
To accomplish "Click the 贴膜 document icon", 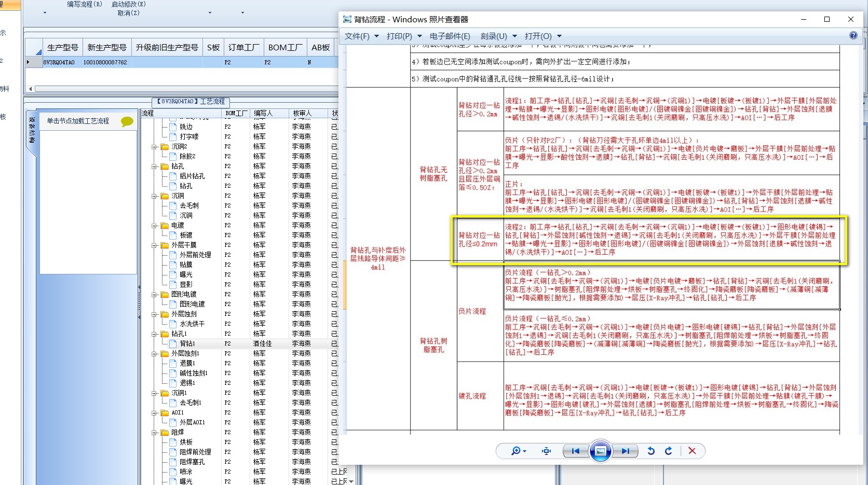I will pyautogui.click(x=173, y=265).
